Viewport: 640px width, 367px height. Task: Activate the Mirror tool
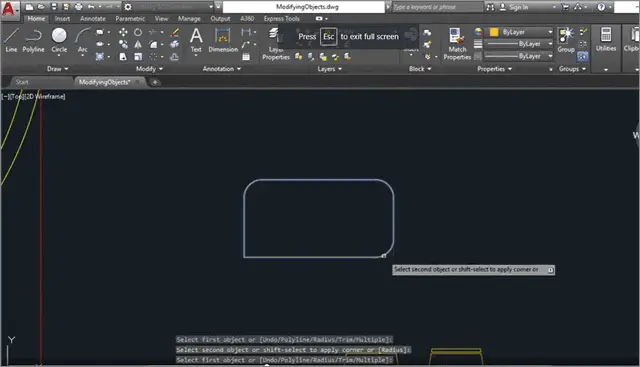point(138,44)
